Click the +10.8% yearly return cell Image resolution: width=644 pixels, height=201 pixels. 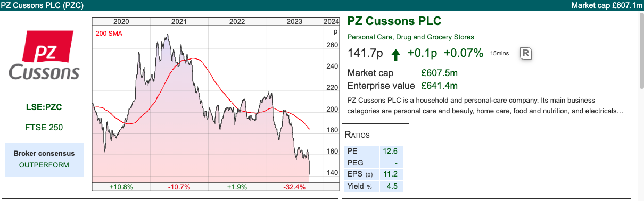[x=121, y=187]
